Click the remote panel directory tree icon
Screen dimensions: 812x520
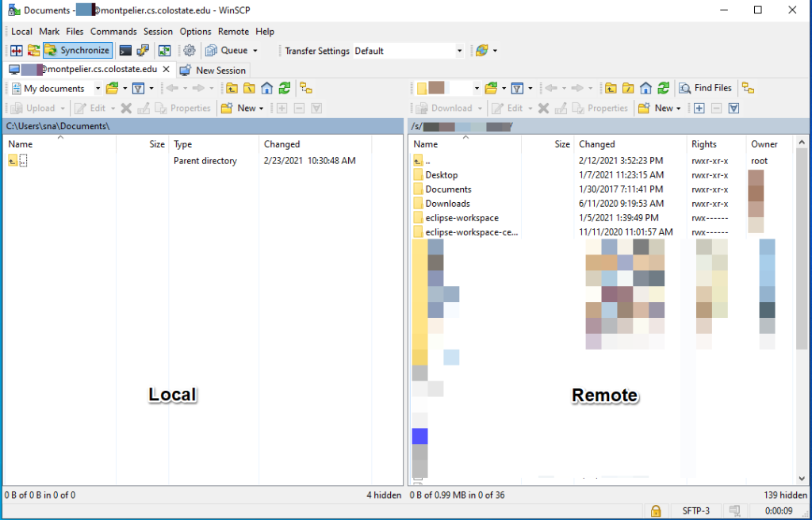pos(748,89)
